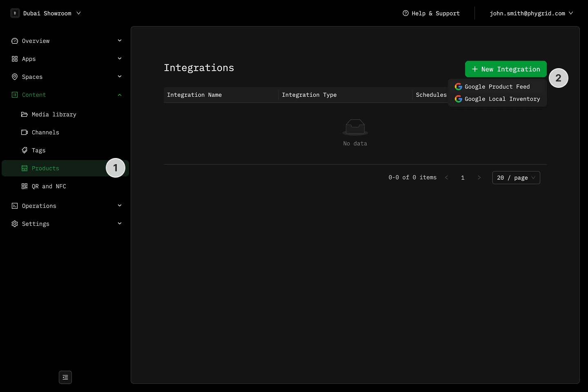This screenshot has height=392, width=588.
Task: Choose Google Local Inventory option
Action: (x=502, y=99)
